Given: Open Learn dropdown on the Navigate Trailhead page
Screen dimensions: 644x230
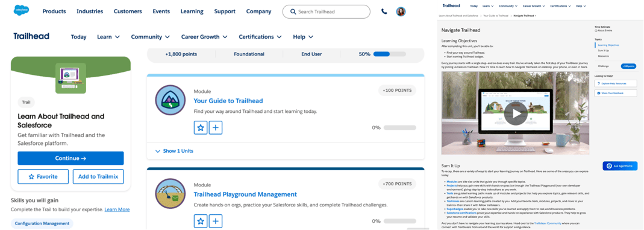Looking at the screenshot, I should [488, 6].
